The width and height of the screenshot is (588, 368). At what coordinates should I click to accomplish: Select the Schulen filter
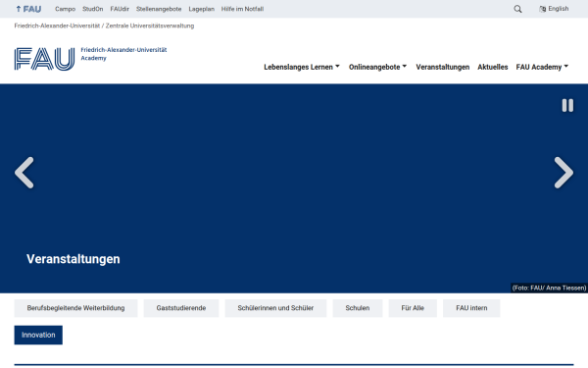[x=358, y=308]
